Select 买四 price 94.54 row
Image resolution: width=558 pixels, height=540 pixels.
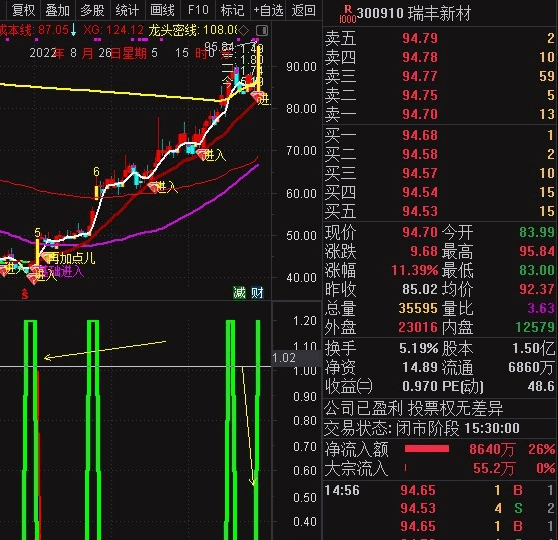[x=439, y=192]
